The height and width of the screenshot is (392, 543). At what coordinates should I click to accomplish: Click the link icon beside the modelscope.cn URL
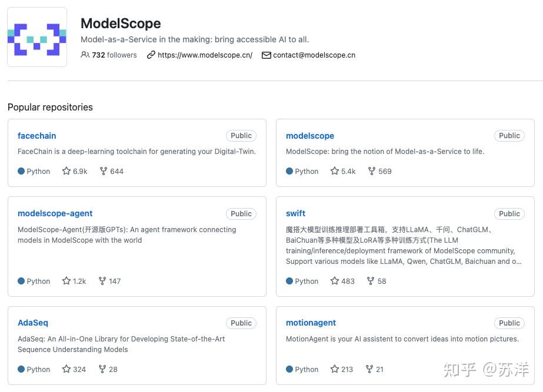151,55
